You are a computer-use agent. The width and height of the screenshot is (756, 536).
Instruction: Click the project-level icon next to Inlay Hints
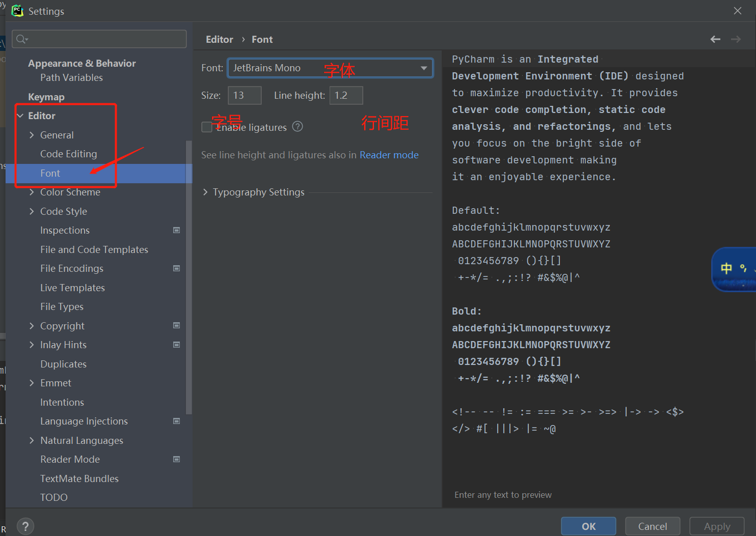(177, 345)
